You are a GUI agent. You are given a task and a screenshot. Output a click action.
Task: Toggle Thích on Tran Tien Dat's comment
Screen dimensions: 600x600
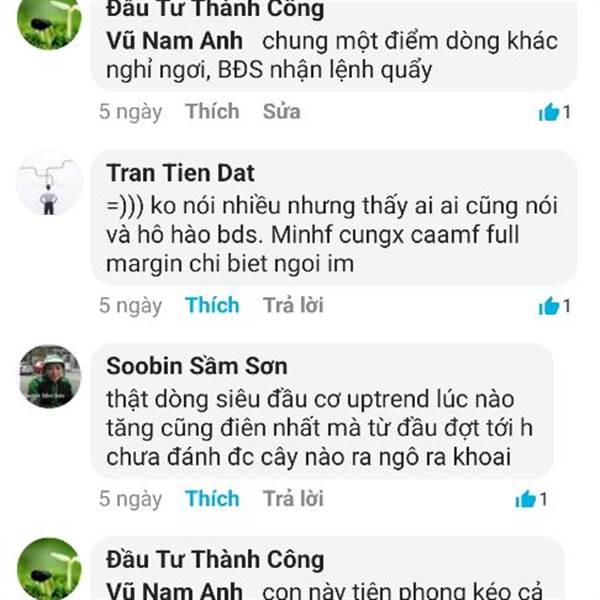pos(212,305)
